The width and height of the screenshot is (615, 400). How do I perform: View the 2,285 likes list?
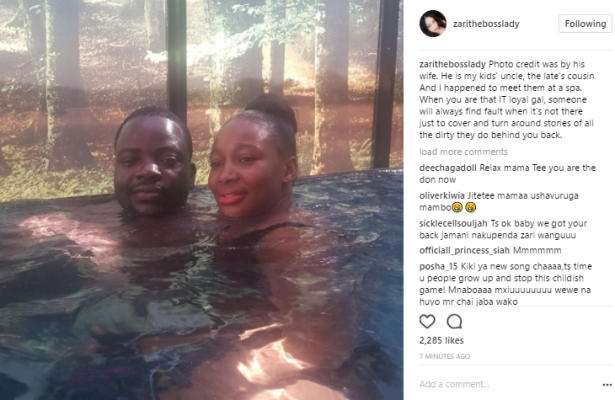441,340
